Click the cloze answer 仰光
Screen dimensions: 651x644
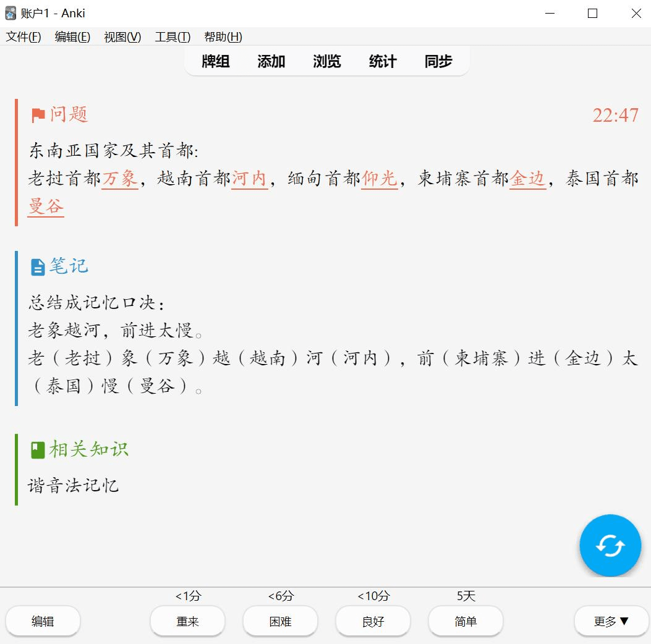point(380,179)
